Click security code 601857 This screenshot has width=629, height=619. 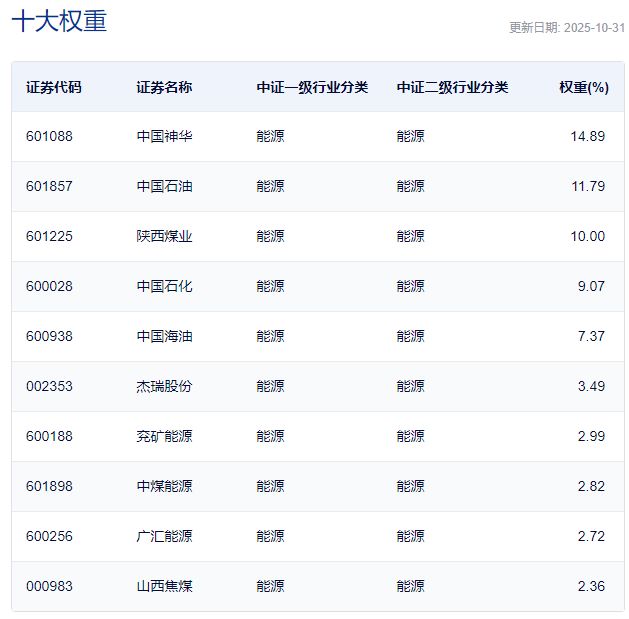[x=50, y=186]
